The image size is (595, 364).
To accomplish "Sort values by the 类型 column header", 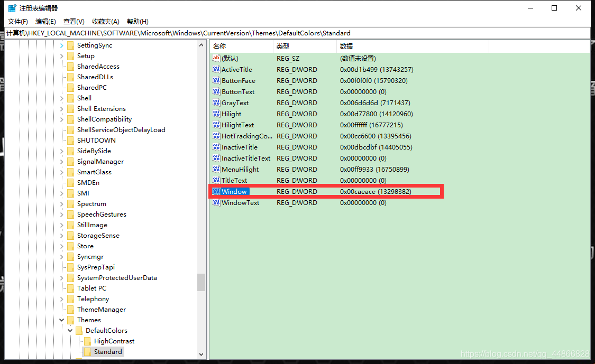I will coord(305,46).
